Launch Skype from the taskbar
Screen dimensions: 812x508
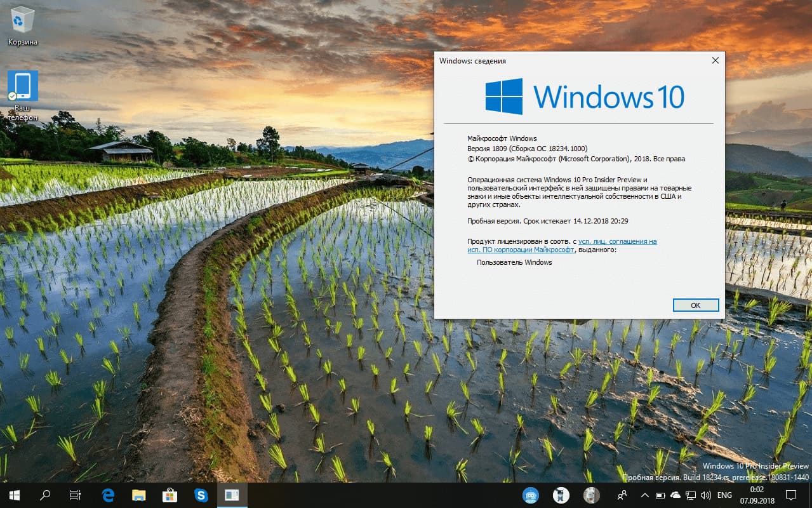click(x=201, y=495)
